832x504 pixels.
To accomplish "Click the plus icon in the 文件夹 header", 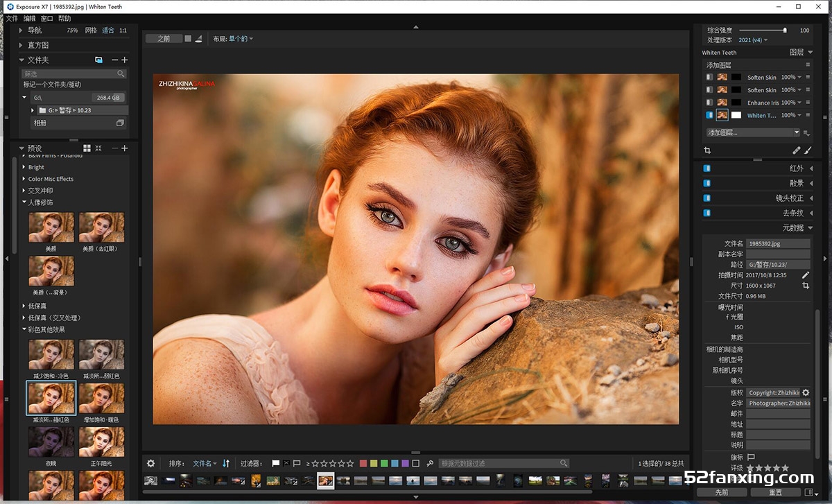I will (x=125, y=60).
